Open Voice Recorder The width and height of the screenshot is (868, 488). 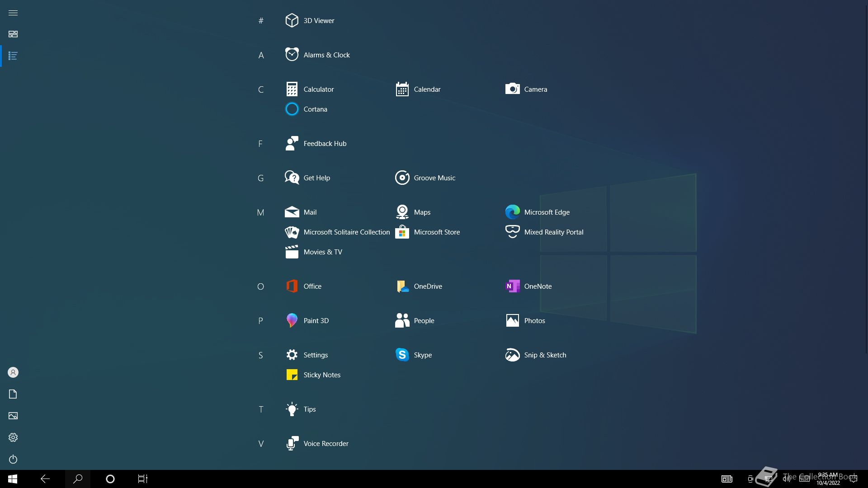click(317, 444)
